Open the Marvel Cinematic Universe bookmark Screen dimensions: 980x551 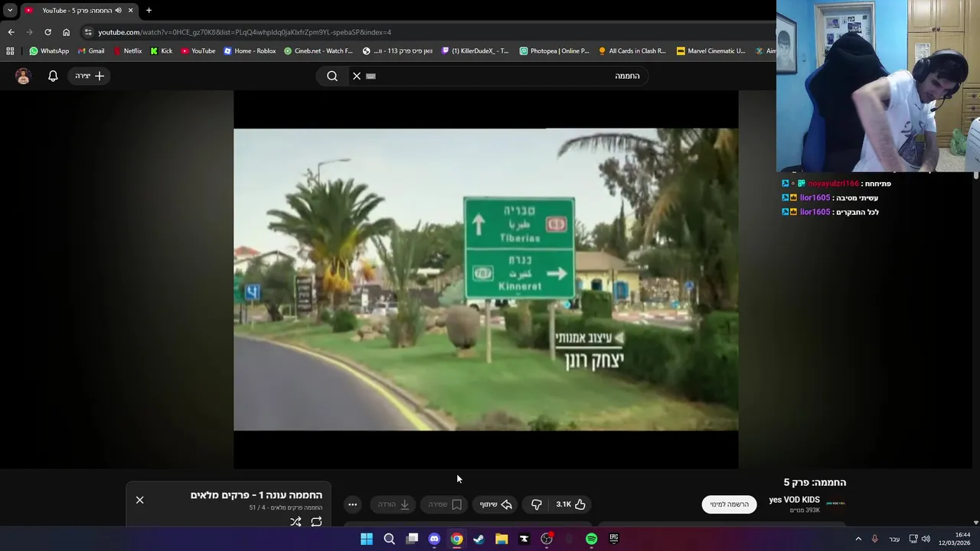pyautogui.click(x=711, y=51)
